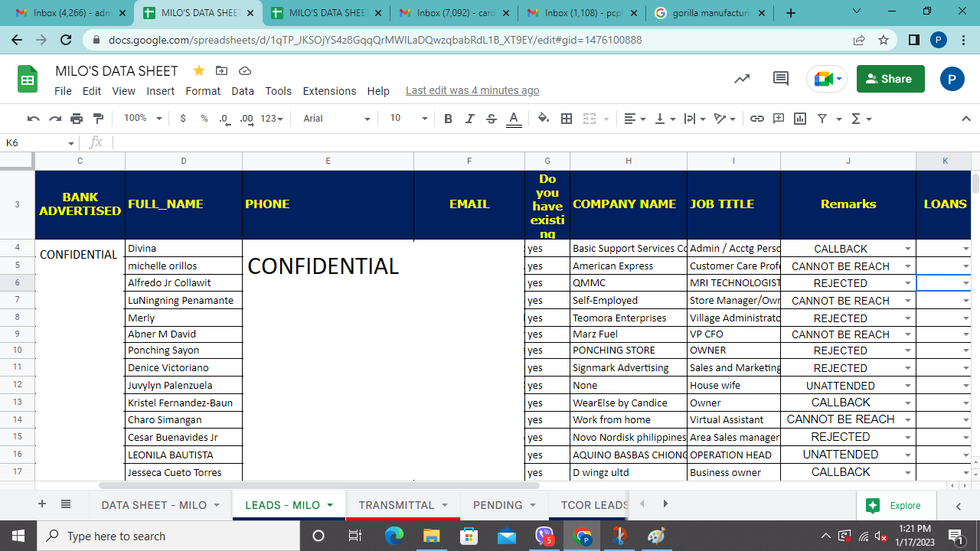Format the cell as percent
This screenshot has height=551, width=980.
(204, 119)
